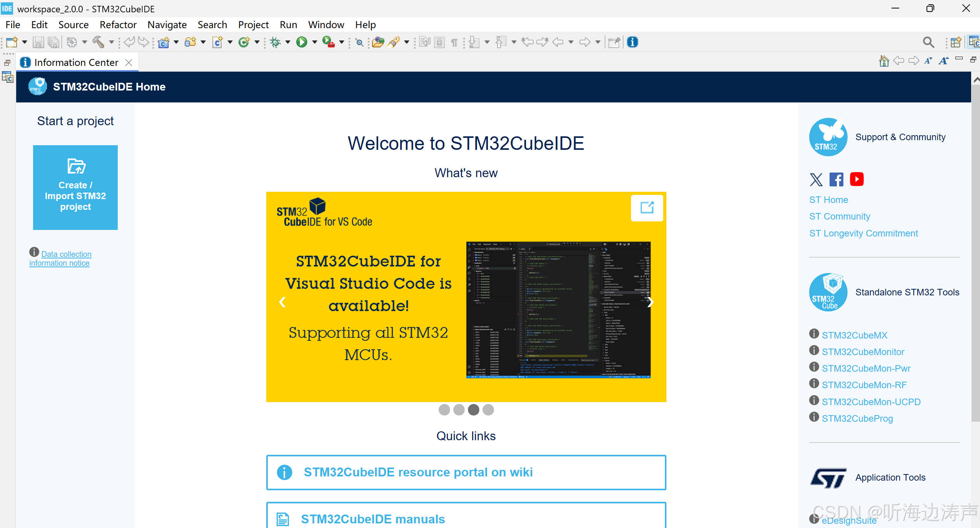
Task: Close the Information Center tab
Action: (x=129, y=62)
